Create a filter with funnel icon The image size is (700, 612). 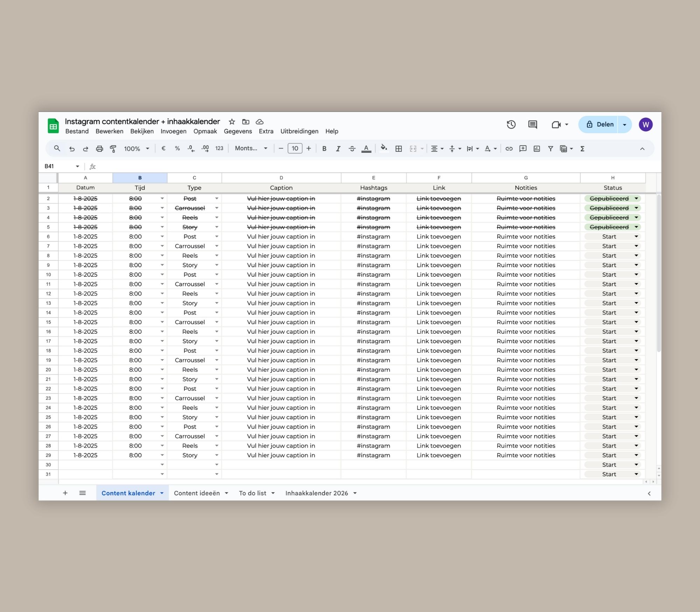[551, 149]
